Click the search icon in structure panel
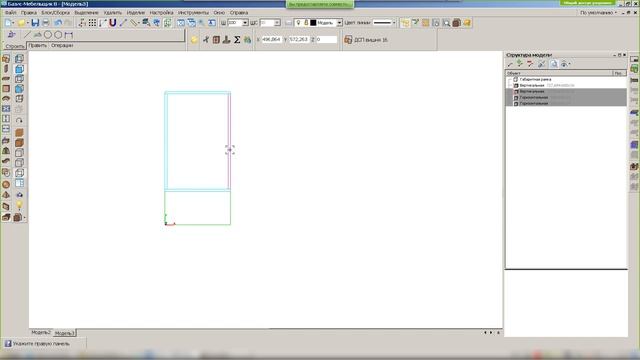The width and height of the screenshot is (640, 360). (x=553, y=64)
